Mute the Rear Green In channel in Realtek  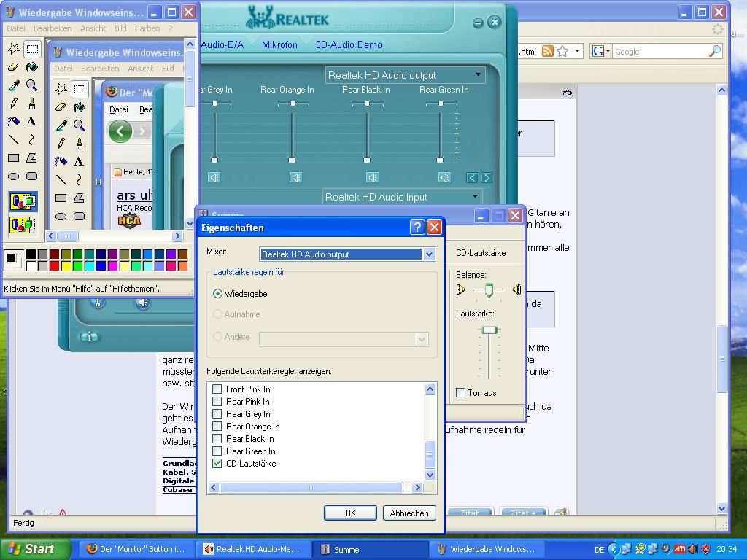point(444,178)
